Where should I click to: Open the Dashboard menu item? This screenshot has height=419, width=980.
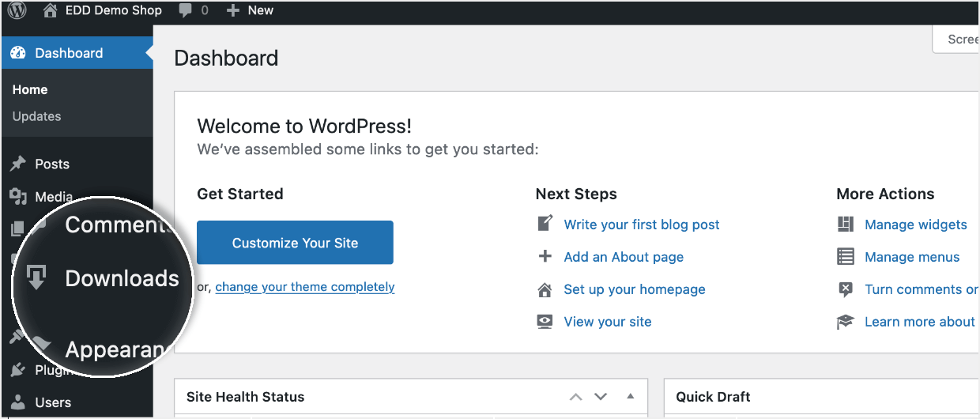69,53
